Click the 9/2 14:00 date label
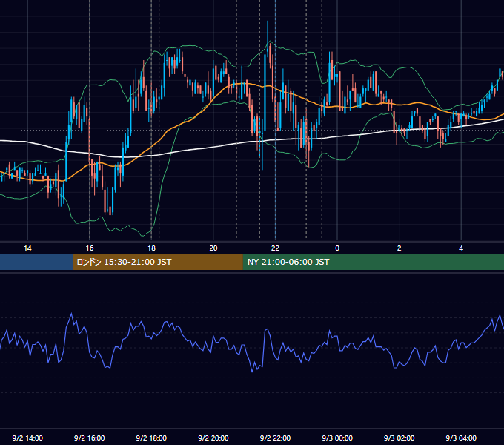 click(27, 438)
